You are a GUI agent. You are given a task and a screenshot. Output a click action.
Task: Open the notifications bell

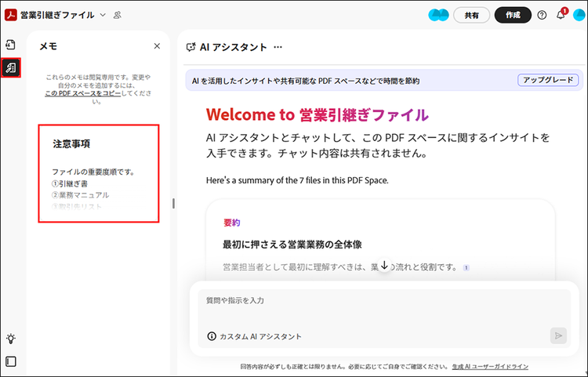561,15
